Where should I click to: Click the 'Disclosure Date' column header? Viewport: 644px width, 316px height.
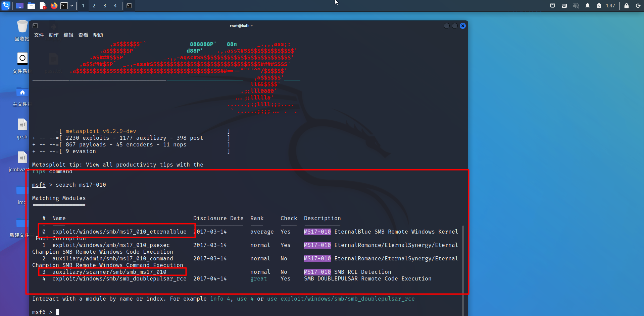[x=218, y=218]
